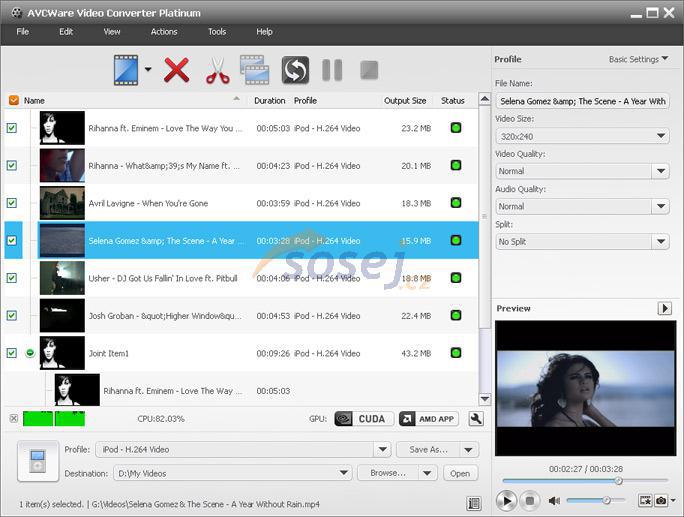Viewport: 684px width, 517px height.
Task: Take a snapshot with the camera icon
Action: 661,500
